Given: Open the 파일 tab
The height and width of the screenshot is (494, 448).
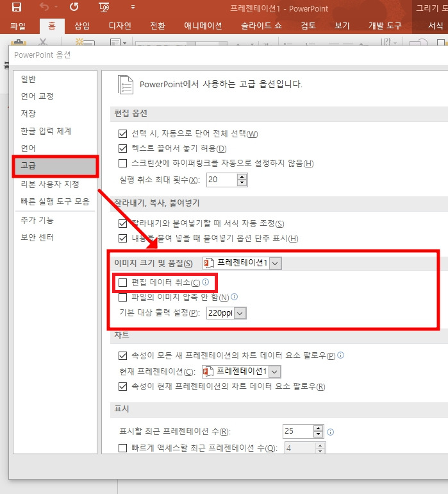Looking at the screenshot, I should [x=18, y=26].
